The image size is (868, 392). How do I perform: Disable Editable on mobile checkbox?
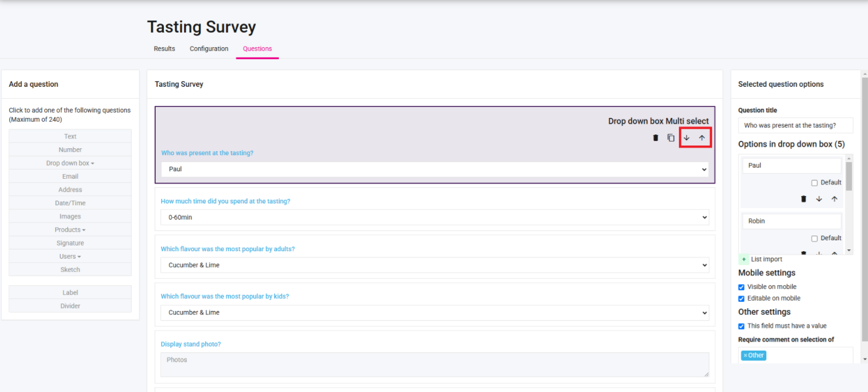tap(742, 298)
